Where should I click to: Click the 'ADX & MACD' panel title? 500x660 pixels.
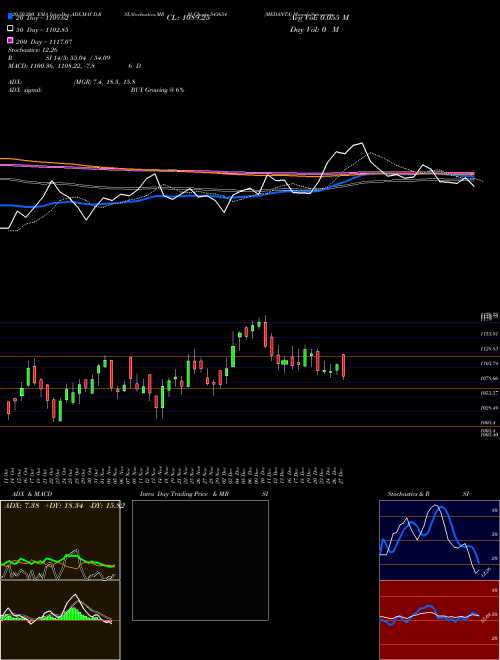[32, 494]
